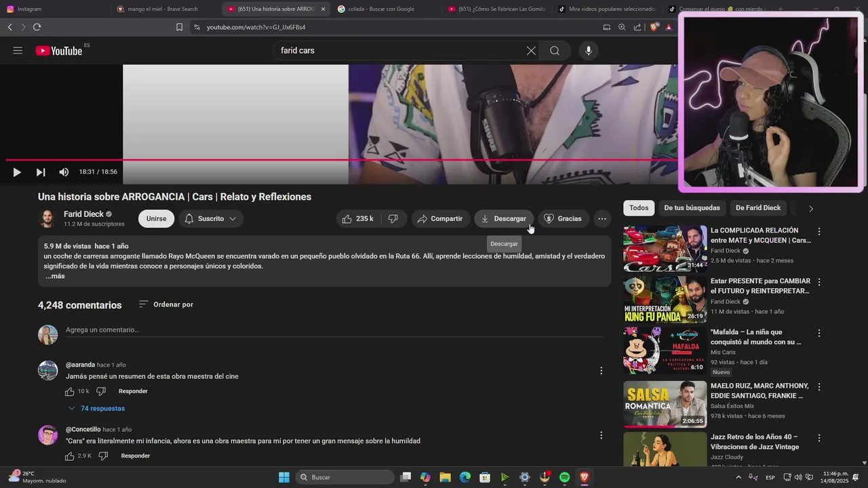
Task: Open the Kung Fu Panda video thumbnail
Action: tap(665, 300)
